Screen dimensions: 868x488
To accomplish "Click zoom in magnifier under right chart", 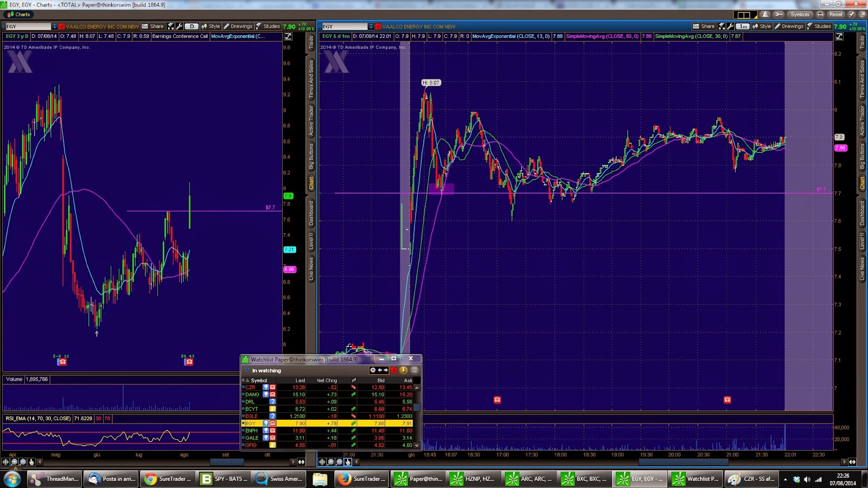I will pos(330,462).
